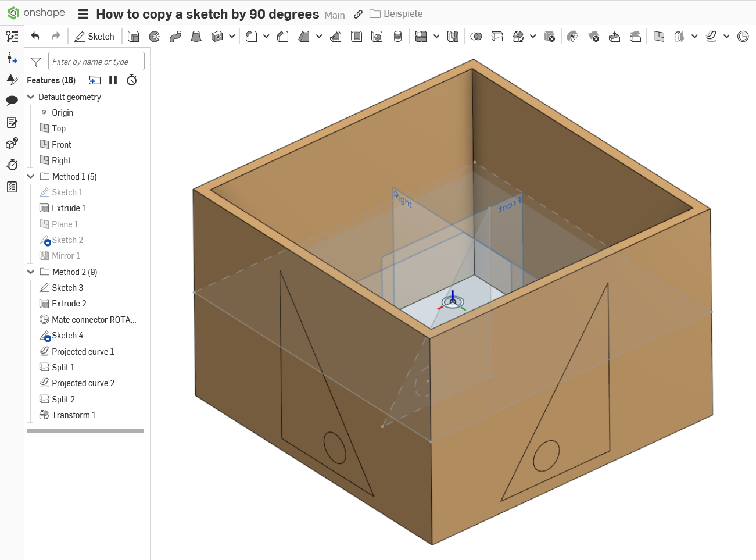This screenshot has width=756, height=560.
Task: Create a new feature folder
Action: (x=95, y=80)
